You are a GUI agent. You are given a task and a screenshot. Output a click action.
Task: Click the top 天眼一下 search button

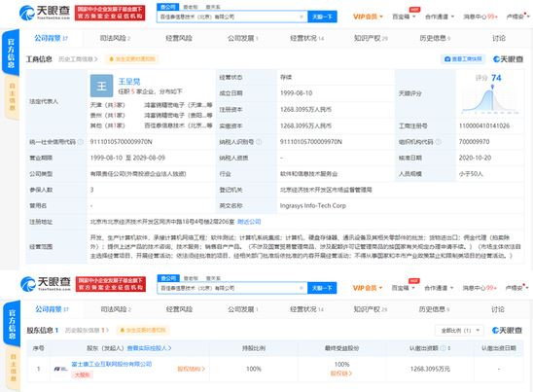click(x=322, y=17)
